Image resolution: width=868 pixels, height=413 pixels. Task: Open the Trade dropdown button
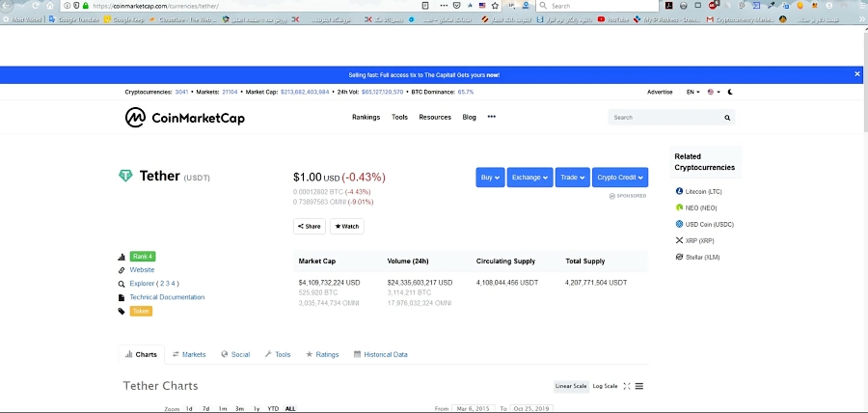pos(572,178)
